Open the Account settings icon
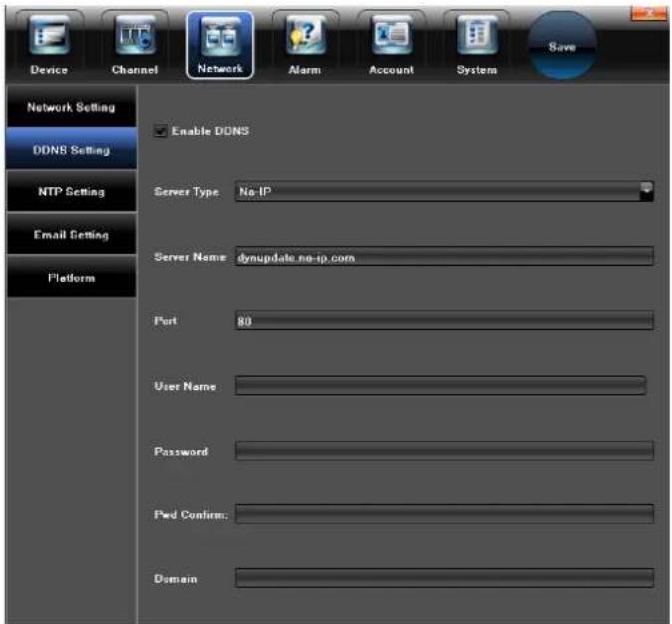The image size is (672, 624). [x=391, y=45]
